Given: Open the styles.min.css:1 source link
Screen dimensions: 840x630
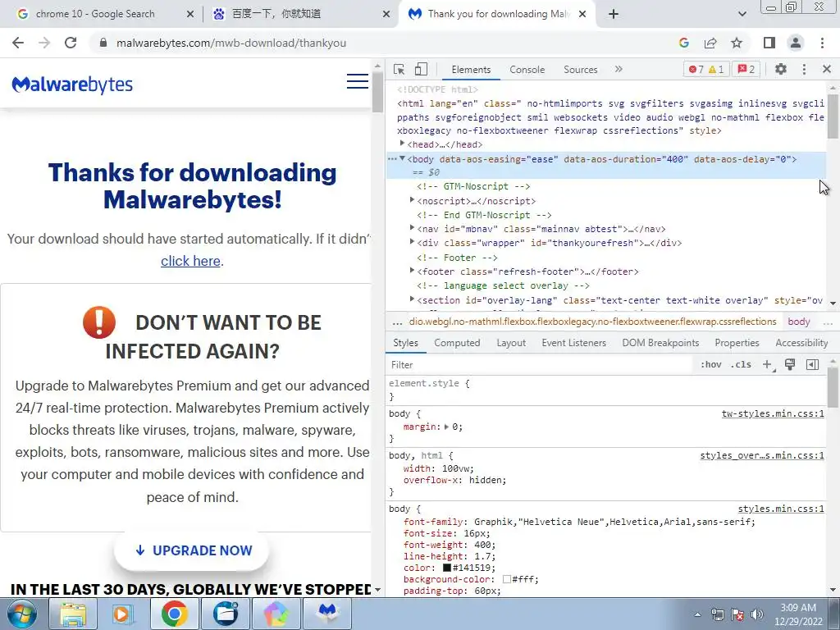Looking at the screenshot, I should point(781,509).
